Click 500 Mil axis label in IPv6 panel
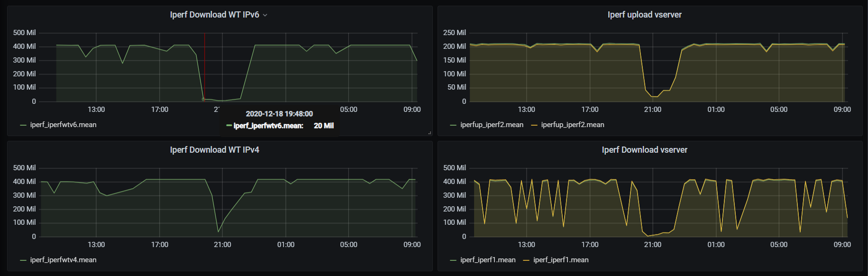The height and width of the screenshot is (276, 868). [x=24, y=33]
